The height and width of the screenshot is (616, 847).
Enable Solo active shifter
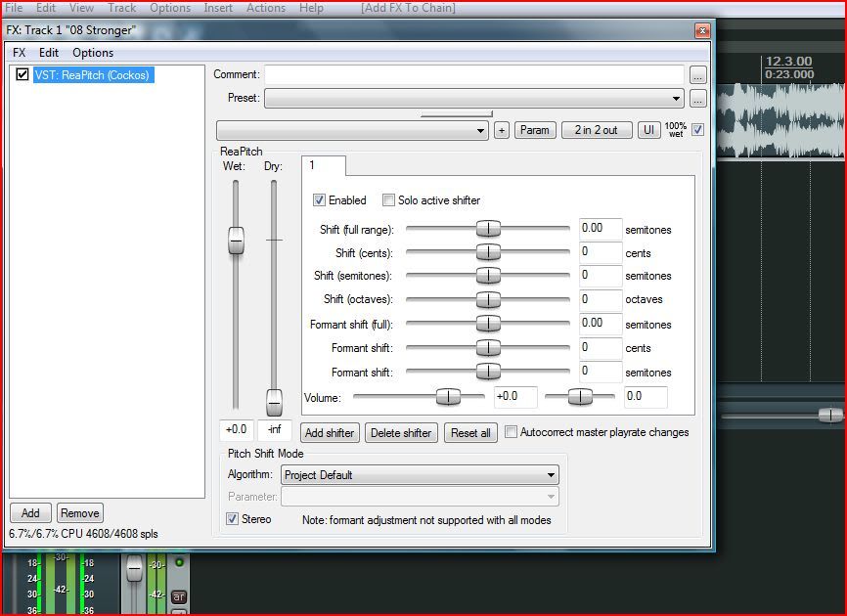pyautogui.click(x=388, y=200)
